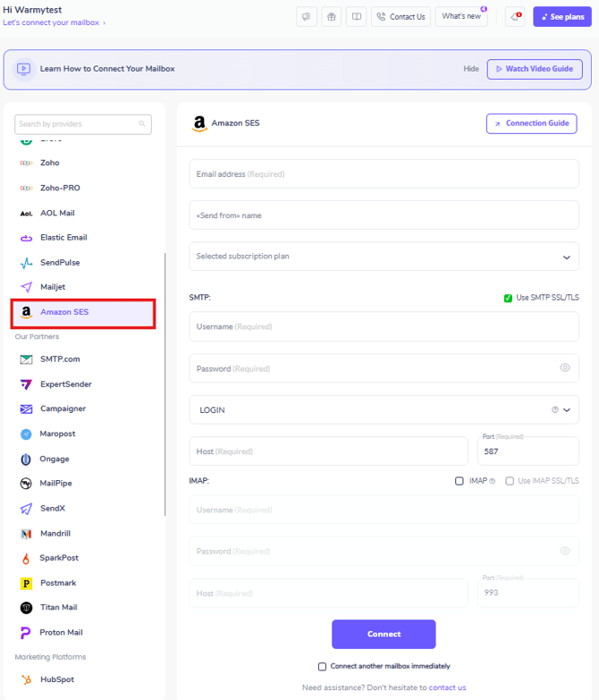Open the book documentation icon
This screenshot has height=700, width=599.
[x=356, y=16]
